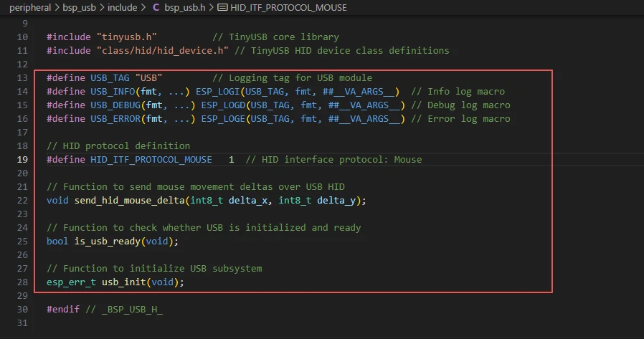Click the #endif directive on line 30
This screenshot has width=644, height=339.
coord(62,309)
